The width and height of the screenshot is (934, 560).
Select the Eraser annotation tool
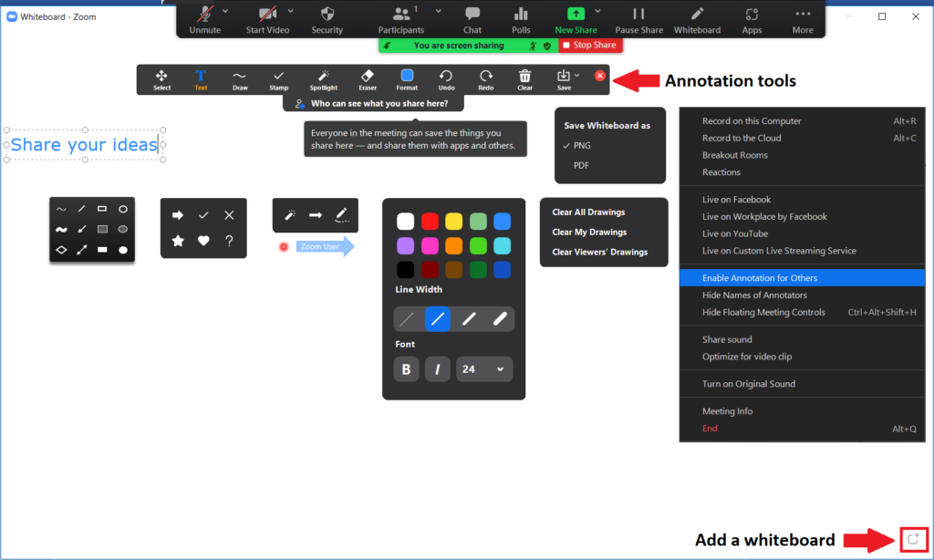coord(368,80)
